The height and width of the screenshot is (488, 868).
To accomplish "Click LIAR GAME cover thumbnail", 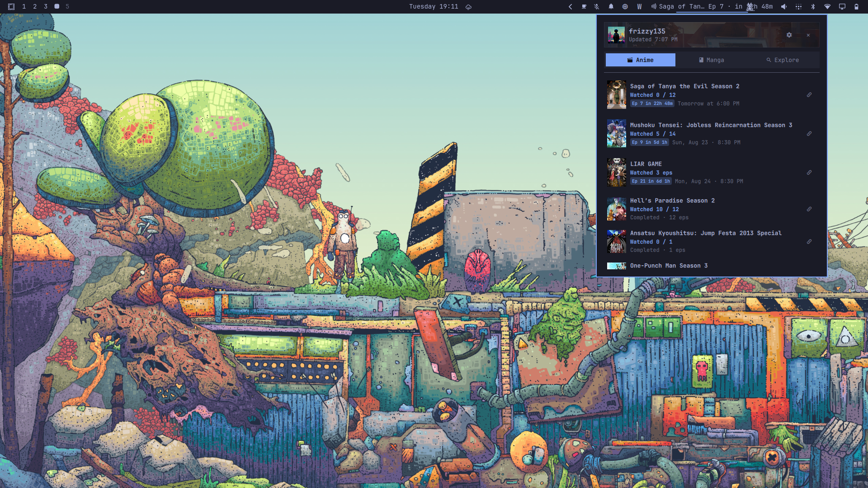I will pyautogui.click(x=616, y=173).
